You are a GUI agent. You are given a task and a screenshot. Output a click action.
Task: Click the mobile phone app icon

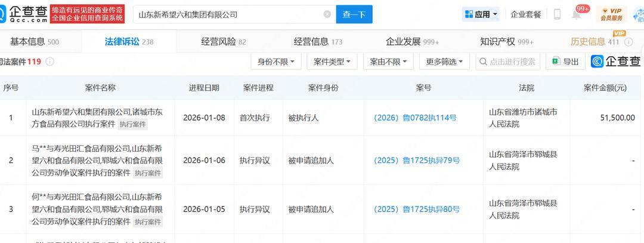click(x=557, y=14)
